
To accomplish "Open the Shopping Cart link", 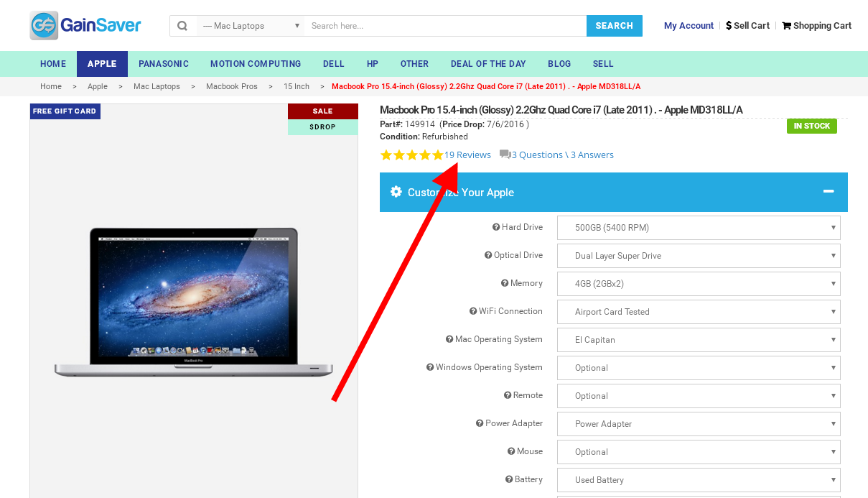I will coord(816,26).
